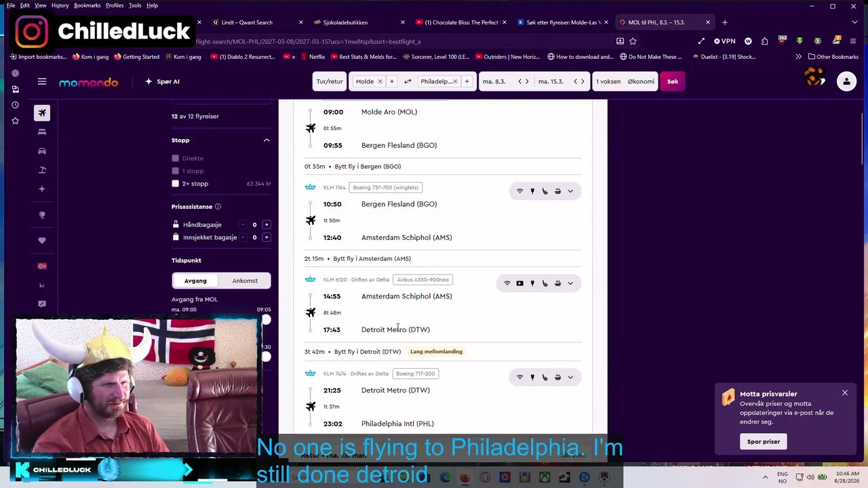This screenshot has width=868, height=488.
Task: Open browser history clock icon
Action: 15,105
